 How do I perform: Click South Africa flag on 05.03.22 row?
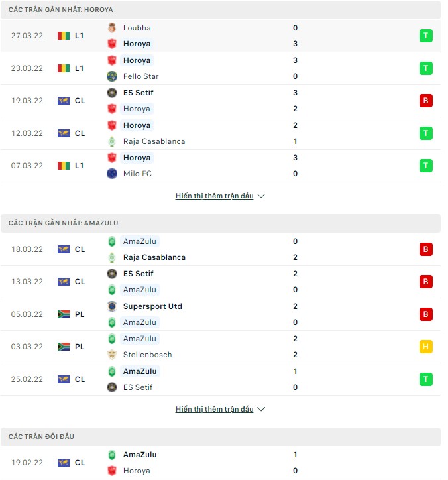tap(64, 314)
